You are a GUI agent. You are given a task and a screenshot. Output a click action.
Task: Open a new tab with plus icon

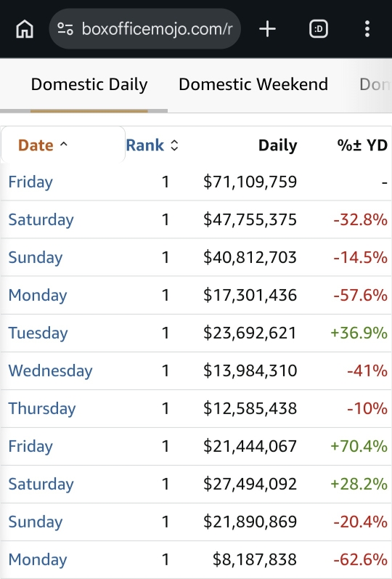pos(268,29)
